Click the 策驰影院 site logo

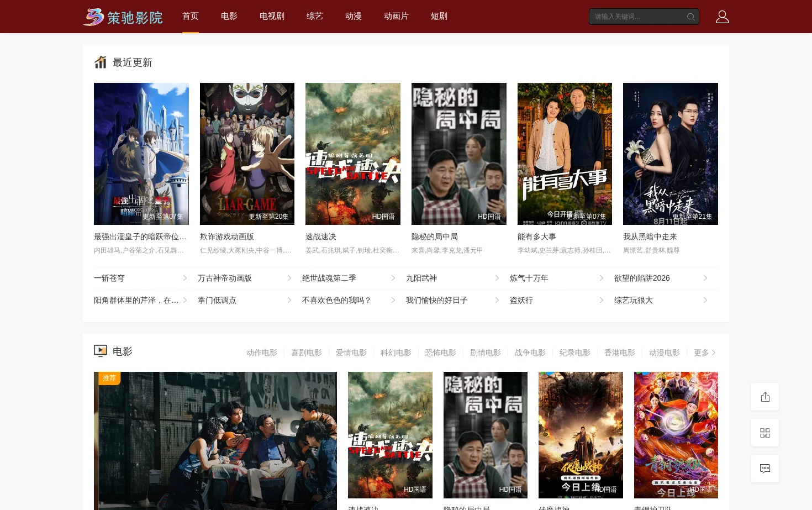click(x=123, y=17)
